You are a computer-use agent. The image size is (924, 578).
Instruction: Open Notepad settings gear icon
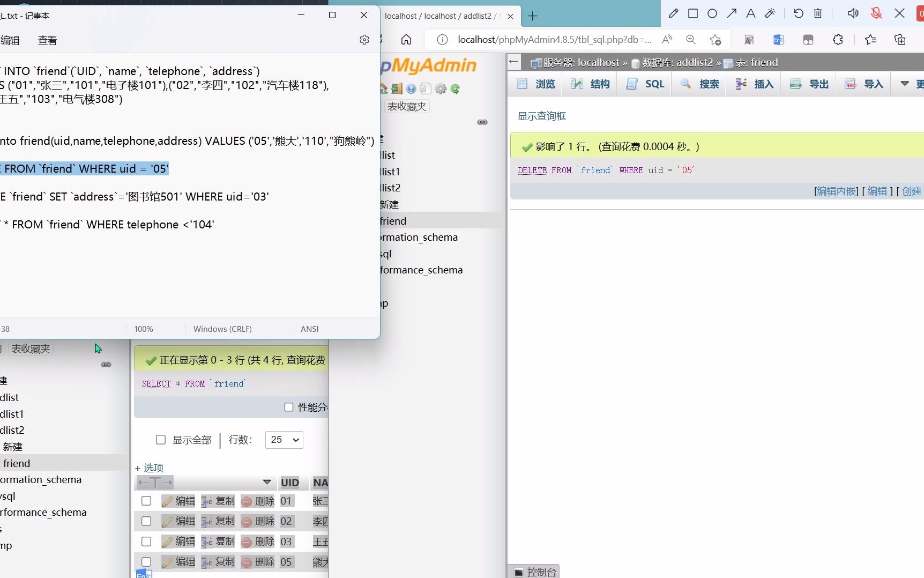[364, 40]
